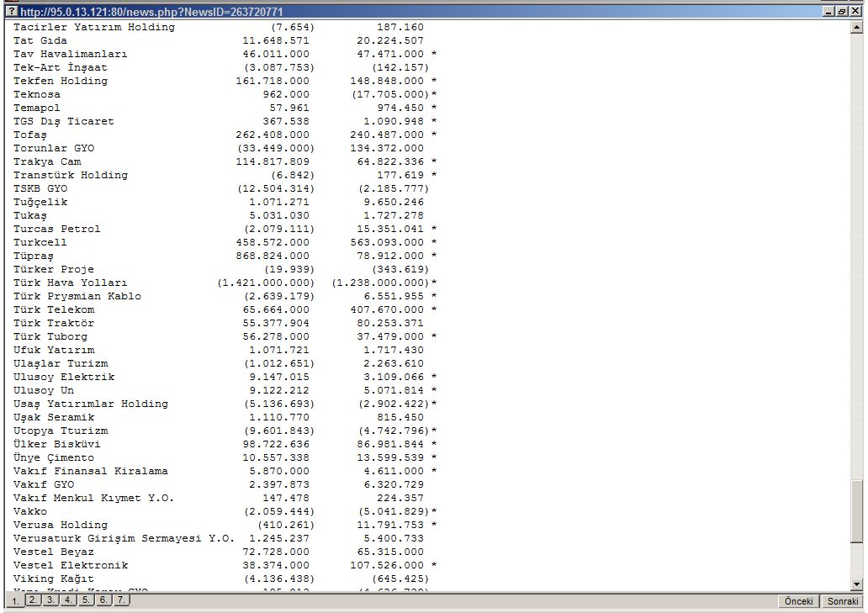Click on "Ünye Çimento"
This screenshot has height=613, width=868.
[54, 457]
